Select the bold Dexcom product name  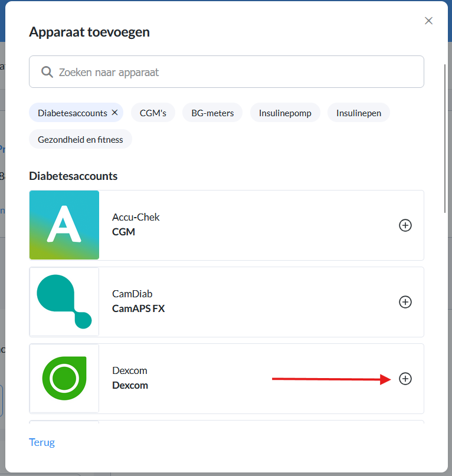coord(130,385)
